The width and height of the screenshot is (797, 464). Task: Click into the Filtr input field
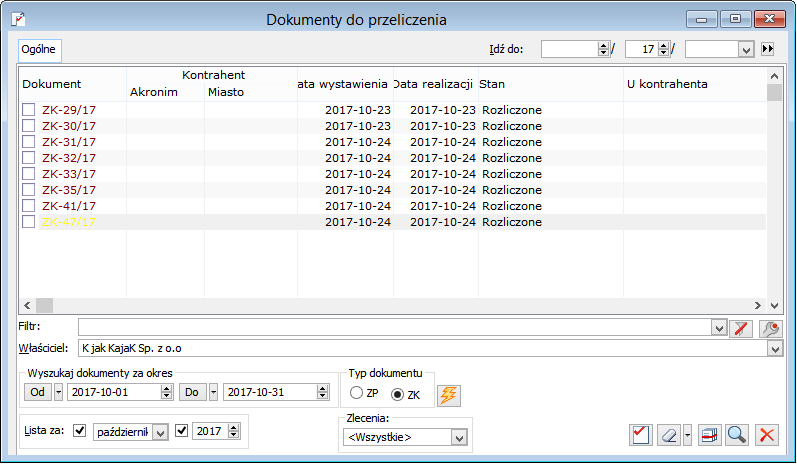click(395, 328)
